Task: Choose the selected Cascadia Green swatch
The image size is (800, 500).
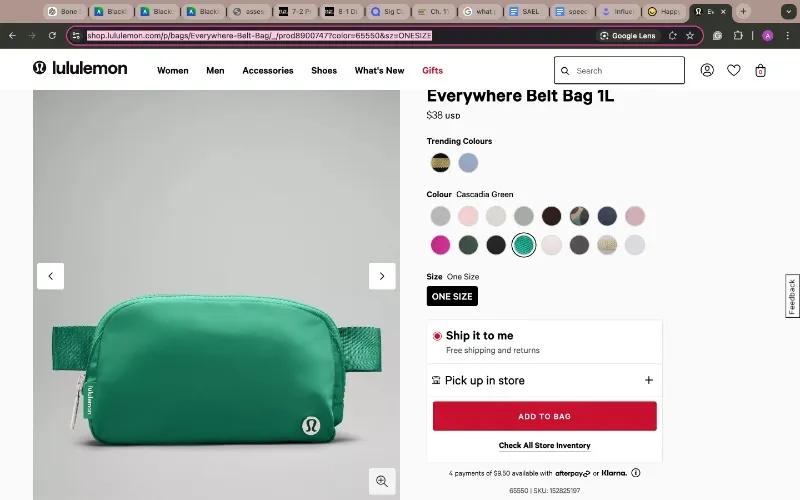Action: click(x=523, y=245)
